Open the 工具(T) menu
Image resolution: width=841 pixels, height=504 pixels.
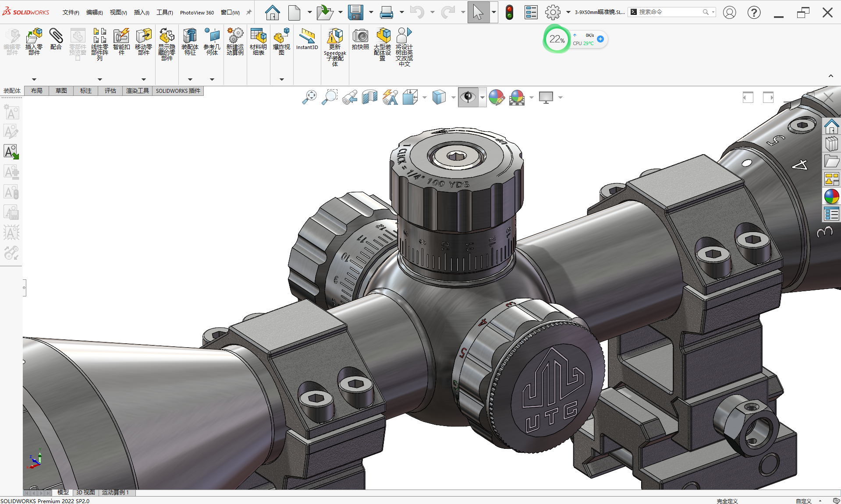(x=165, y=12)
